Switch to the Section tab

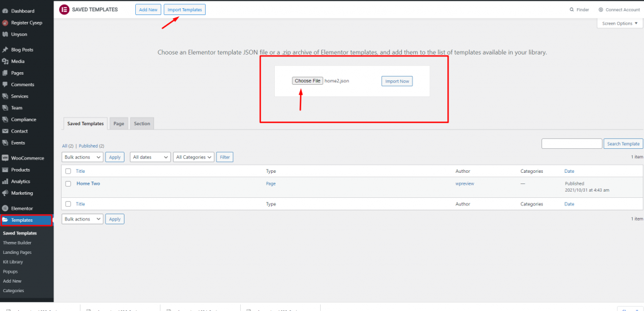pos(142,124)
